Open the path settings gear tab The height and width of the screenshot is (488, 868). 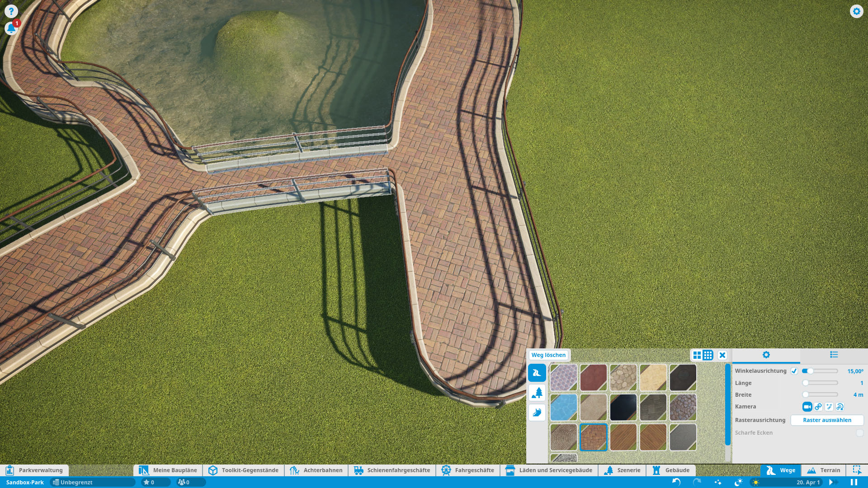pyautogui.click(x=766, y=355)
